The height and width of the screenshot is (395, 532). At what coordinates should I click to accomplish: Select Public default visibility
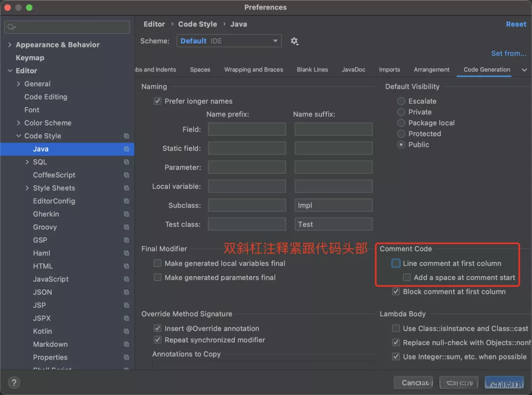tap(401, 144)
